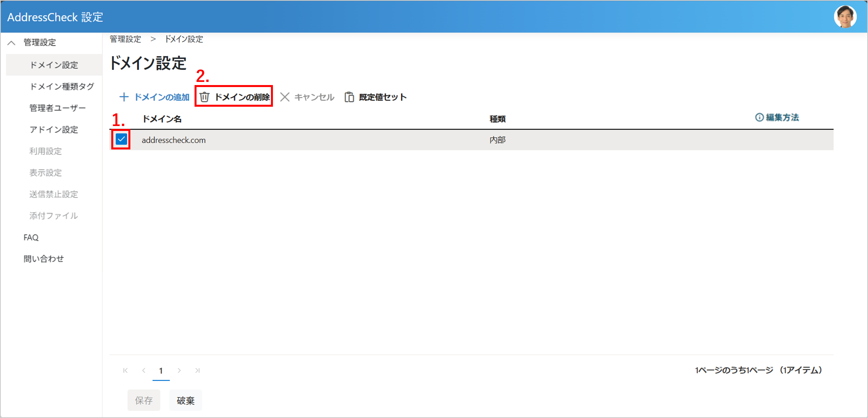Collapse the 管理設定 sidebar section
868x418 pixels.
tap(11, 43)
